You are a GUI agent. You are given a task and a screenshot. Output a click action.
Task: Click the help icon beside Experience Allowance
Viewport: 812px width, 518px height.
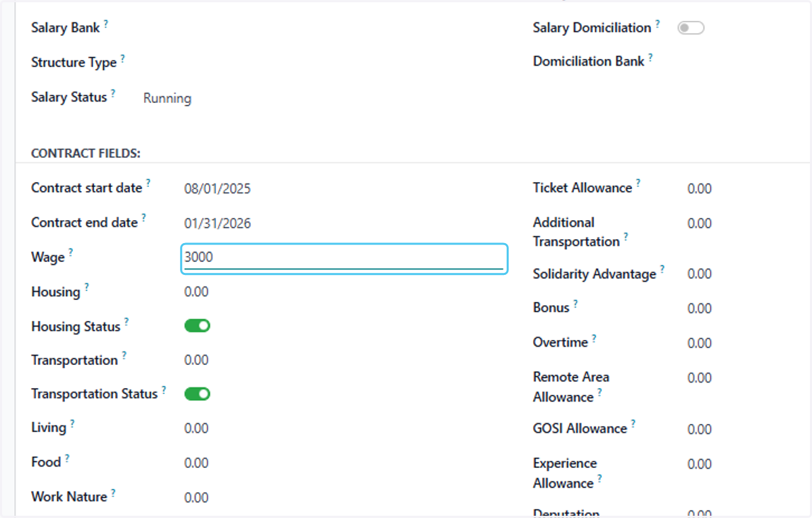(600, 479)
